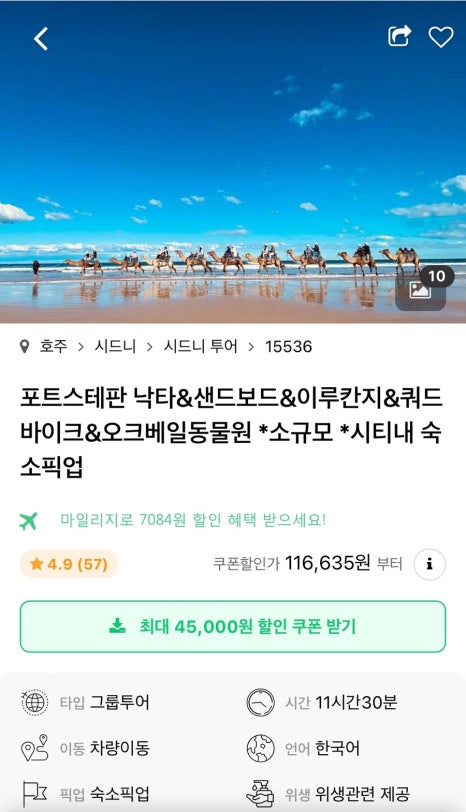This screenshot has height=812, width=466.
Task: Tap the back arrow icon
Action: 41,39
